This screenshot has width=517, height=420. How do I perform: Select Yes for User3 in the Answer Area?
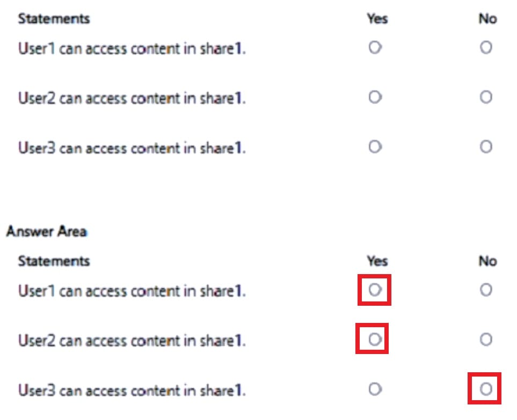374,388
